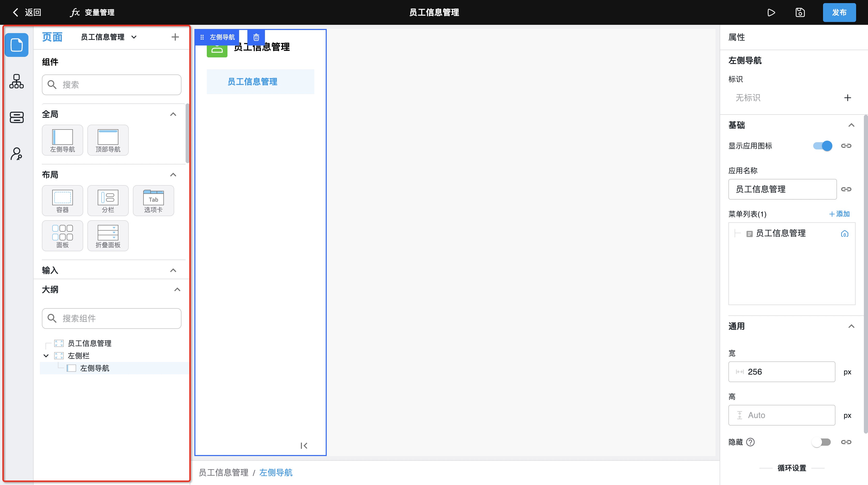Collapse the 左侧栏 tree node arrow

pos(46,355)
